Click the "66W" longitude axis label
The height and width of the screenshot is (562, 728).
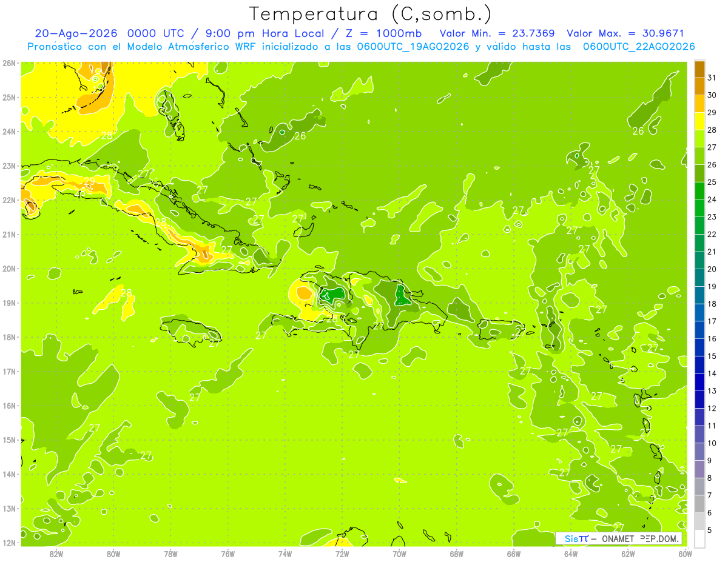pyautogui.click(x=514, y=554)
